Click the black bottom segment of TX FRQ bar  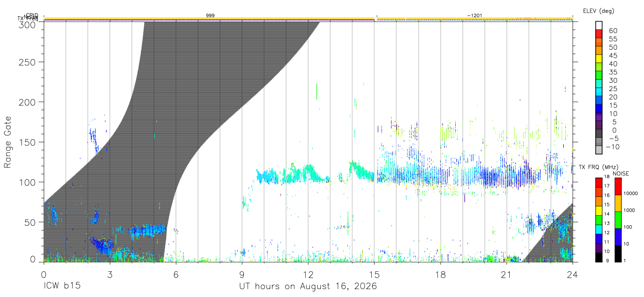click(x=599, y=257)
